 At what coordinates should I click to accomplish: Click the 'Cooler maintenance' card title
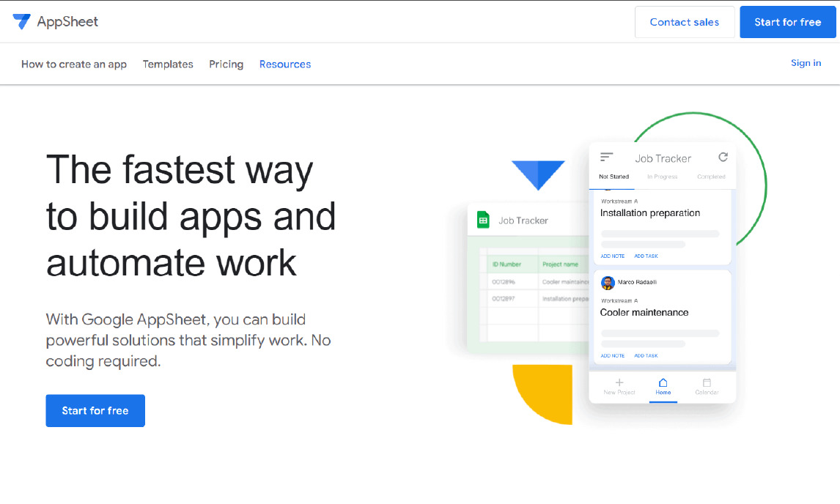(x=644, y=313)
